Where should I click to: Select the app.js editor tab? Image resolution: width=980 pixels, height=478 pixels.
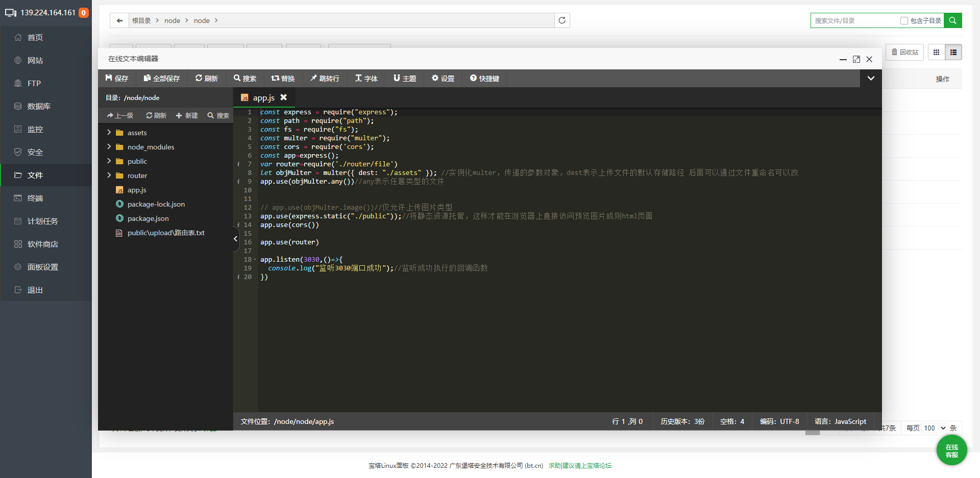(x=263, y=97)
